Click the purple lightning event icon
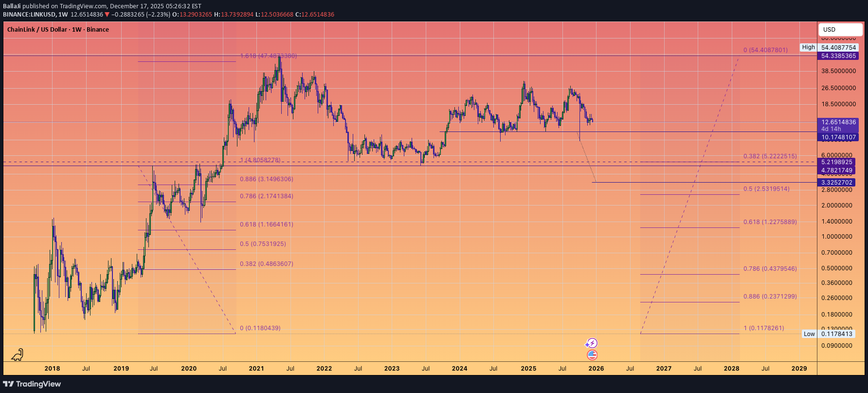Image resolution: width=868 pixels, height=393 pixels. pos(592,343)
